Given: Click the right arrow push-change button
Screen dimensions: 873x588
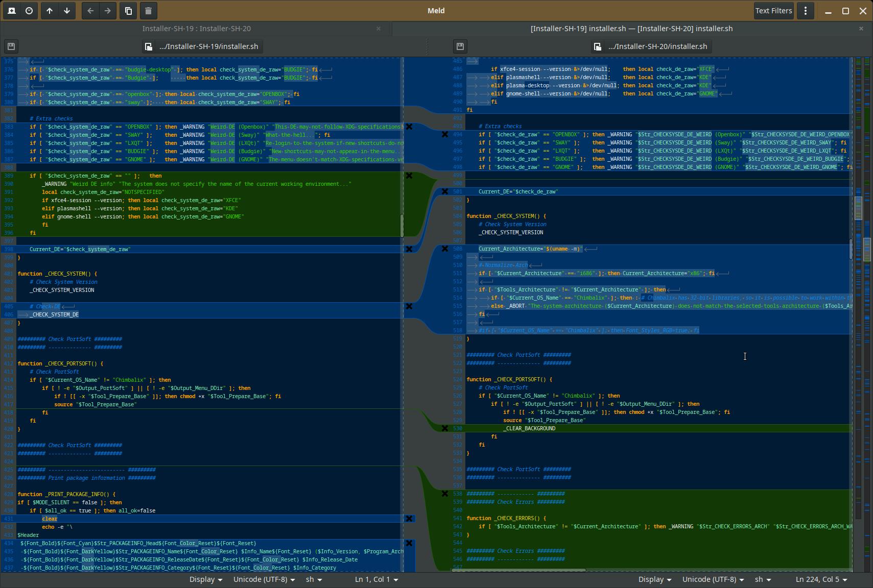Looking at the screenshot, I should click(108, 11).
